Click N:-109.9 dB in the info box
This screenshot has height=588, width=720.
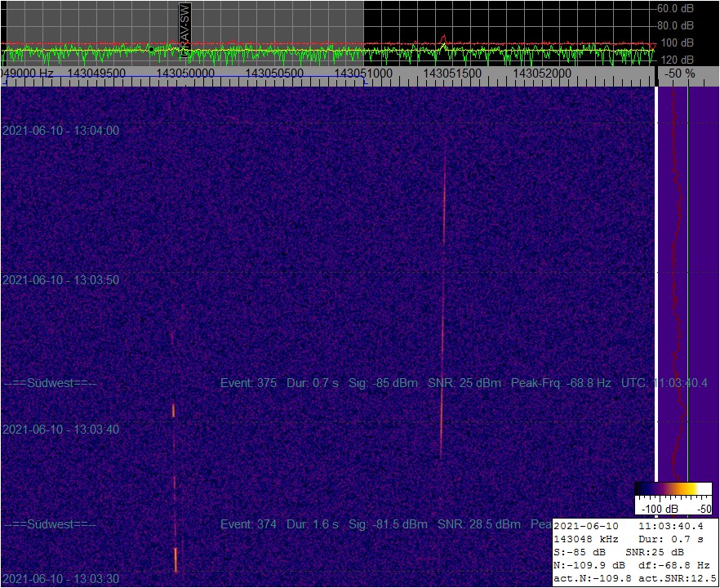589,565
